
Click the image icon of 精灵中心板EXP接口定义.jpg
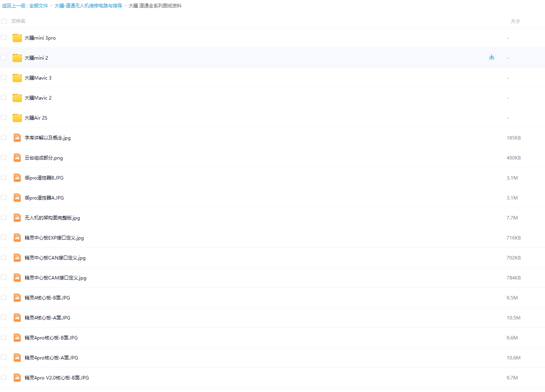[17, 238]
